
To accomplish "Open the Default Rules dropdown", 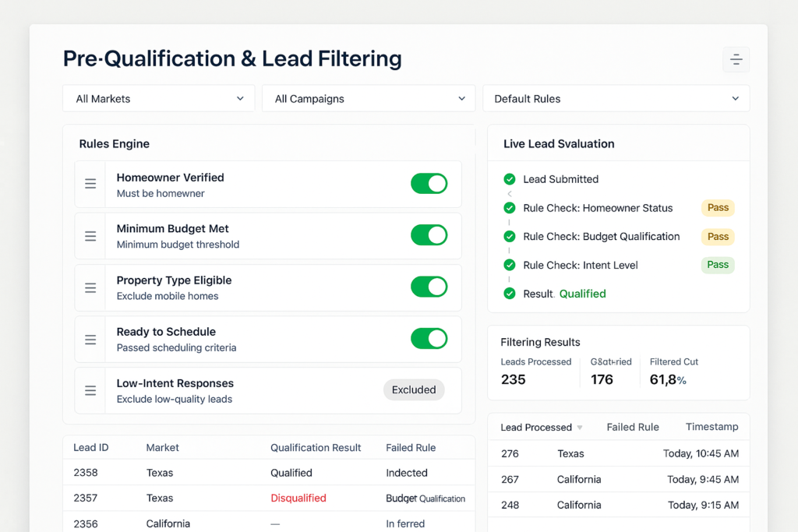I will pyautogui.click(x=616, y=99).
